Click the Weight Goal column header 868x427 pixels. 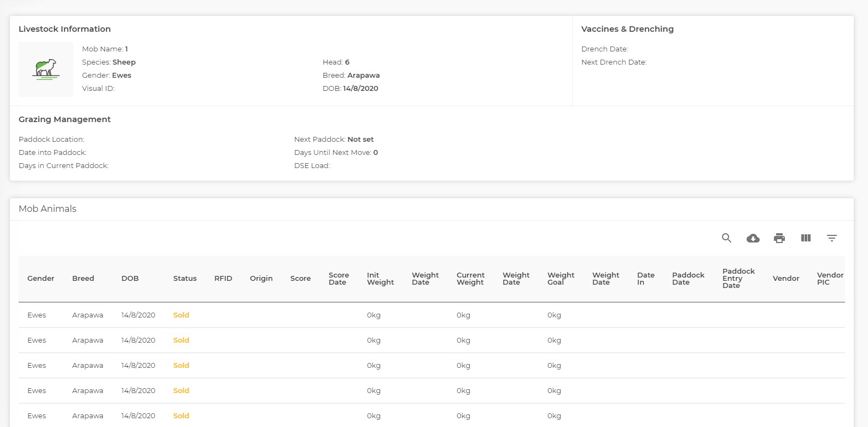coord(561,279)
